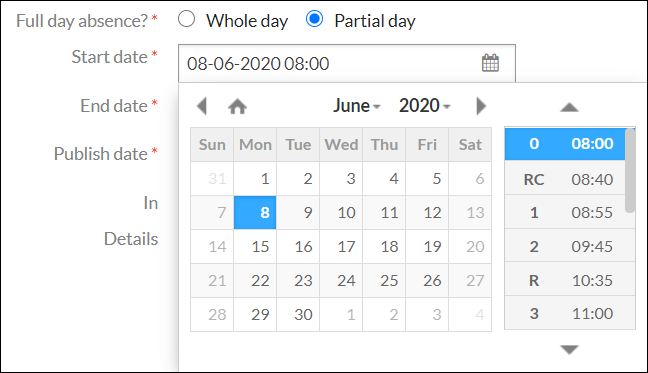Select June 15 in the calendar
This screenshot has width=648, height=373.
255,247
